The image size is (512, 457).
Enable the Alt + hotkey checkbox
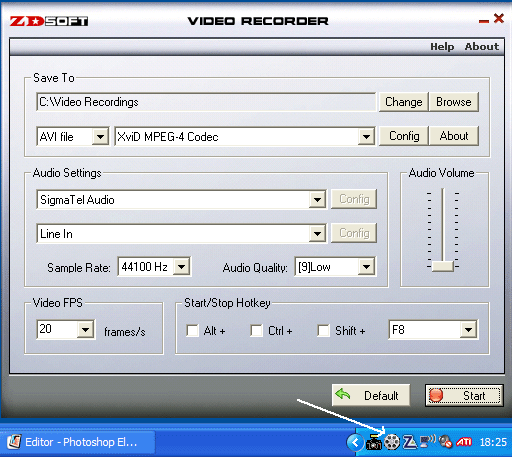tap(192, 331)
